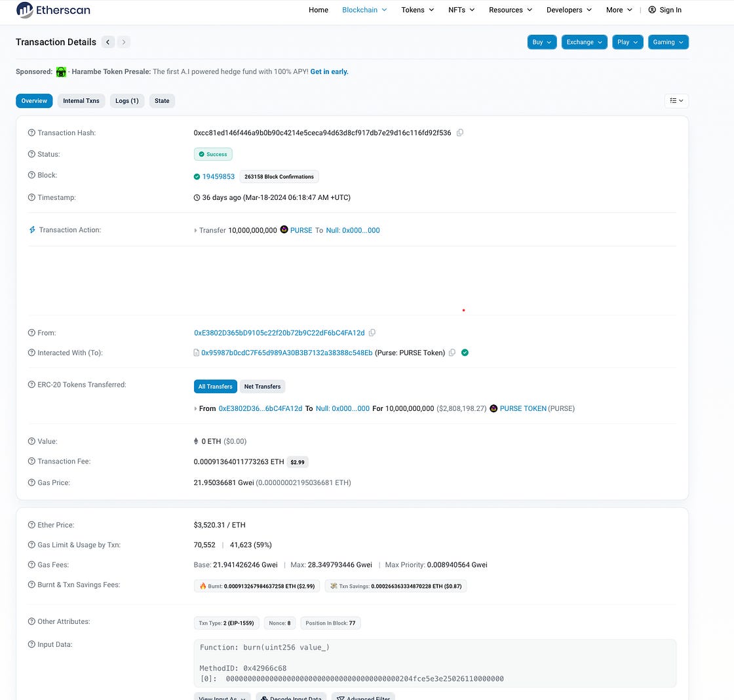Go to previous transaction arrow
Viewport: 734px width, 700px height.
click(x=108, y=42)
